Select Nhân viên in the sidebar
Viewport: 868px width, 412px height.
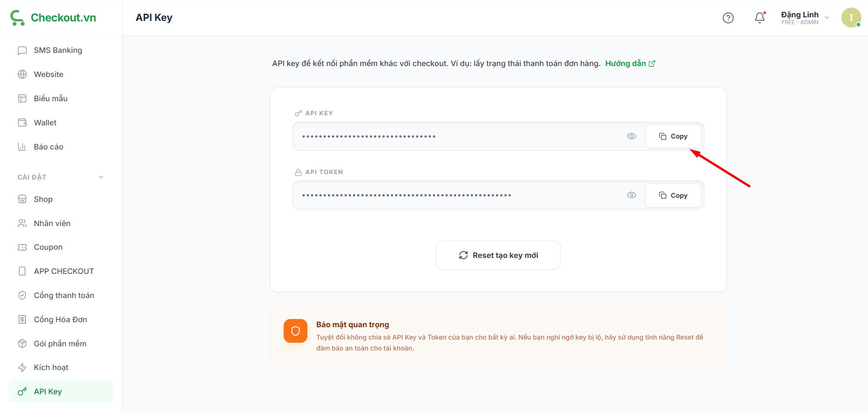pos(52,223)
